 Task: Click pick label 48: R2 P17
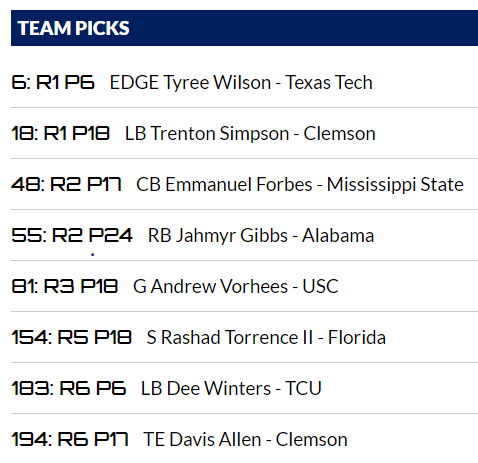66,184
